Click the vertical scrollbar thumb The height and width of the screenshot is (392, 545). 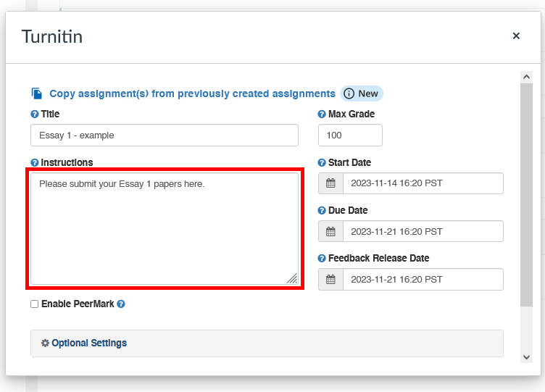527,195
